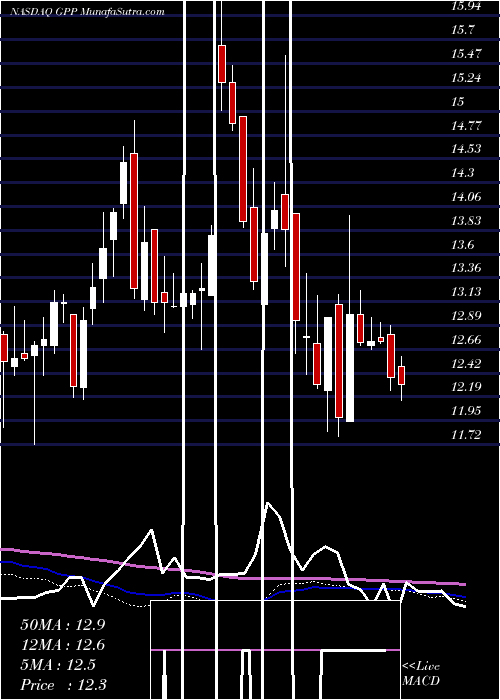The height and width of the screenshot is (700, 500).
Task: Click the last red candlestick near 12.3
Action: (x=401, y=375)
